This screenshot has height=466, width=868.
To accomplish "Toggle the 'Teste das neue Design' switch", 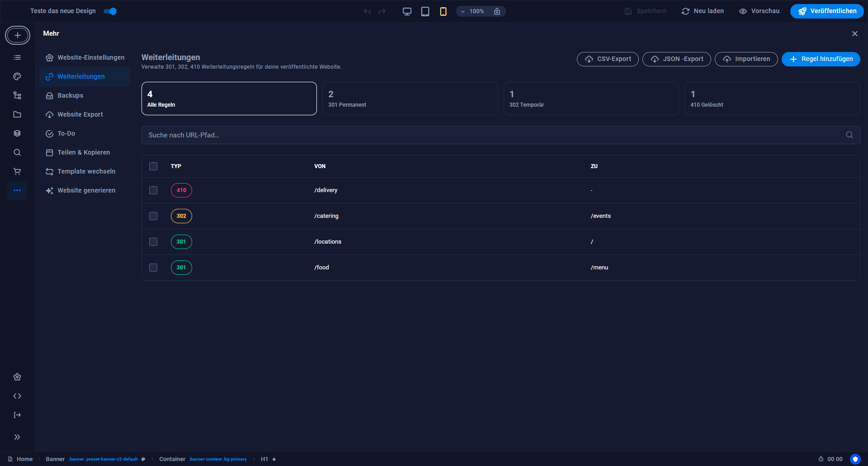I will click(110, 11).
